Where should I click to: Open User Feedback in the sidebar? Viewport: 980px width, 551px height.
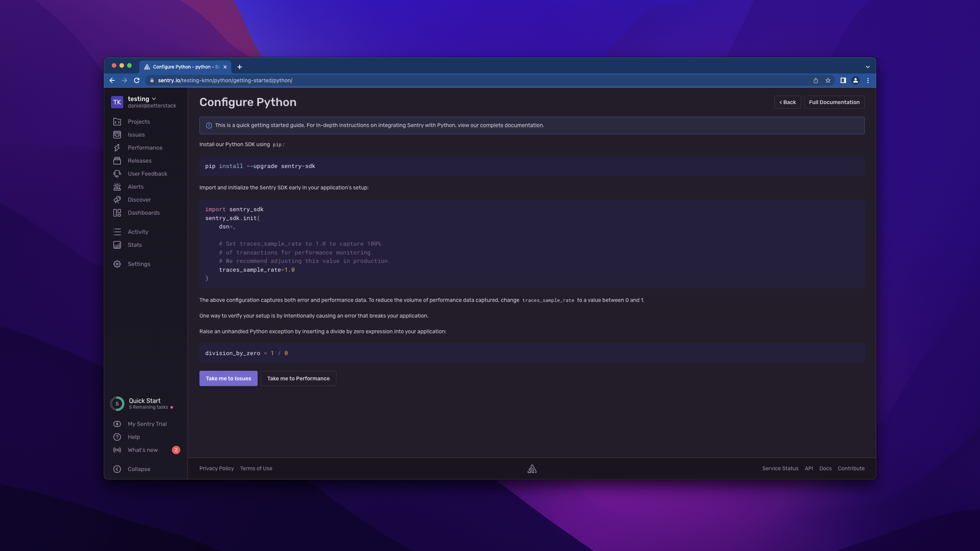pos(117,173)
